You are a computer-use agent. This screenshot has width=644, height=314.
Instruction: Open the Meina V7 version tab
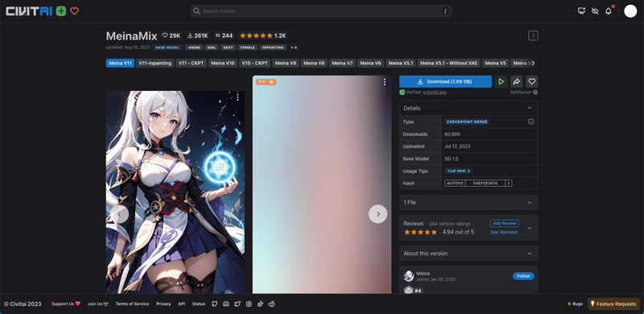[x=342, y=64]
